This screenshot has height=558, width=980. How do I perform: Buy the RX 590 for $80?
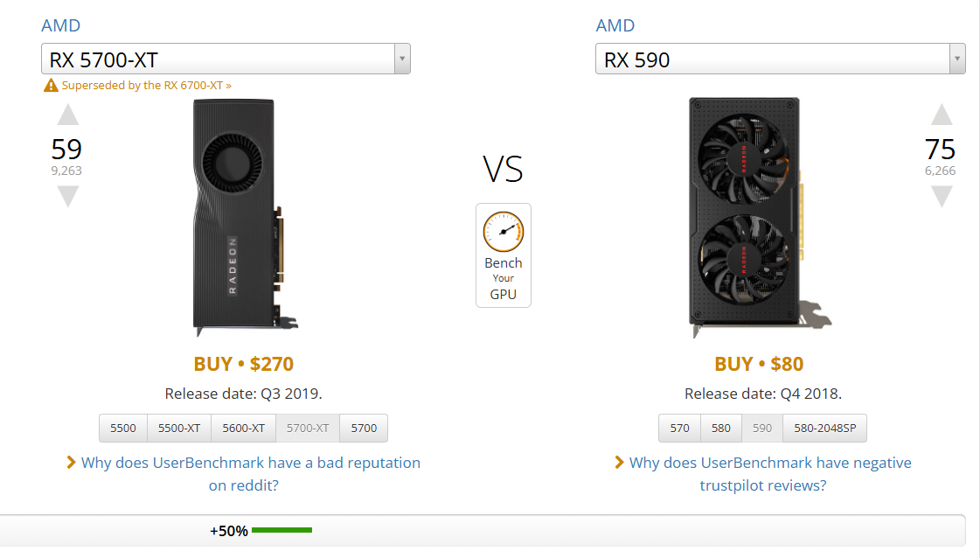tap(758, 364)
